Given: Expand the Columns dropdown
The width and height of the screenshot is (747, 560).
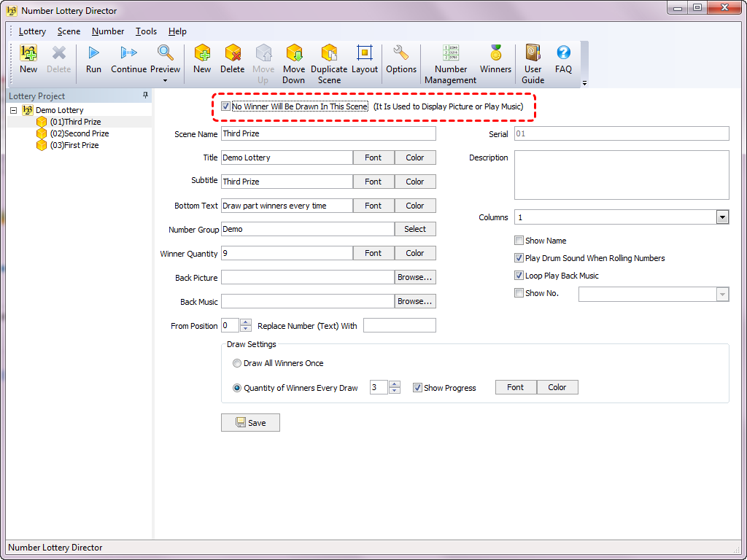Looking at the screenshot, I should click(x=722, y=217).
